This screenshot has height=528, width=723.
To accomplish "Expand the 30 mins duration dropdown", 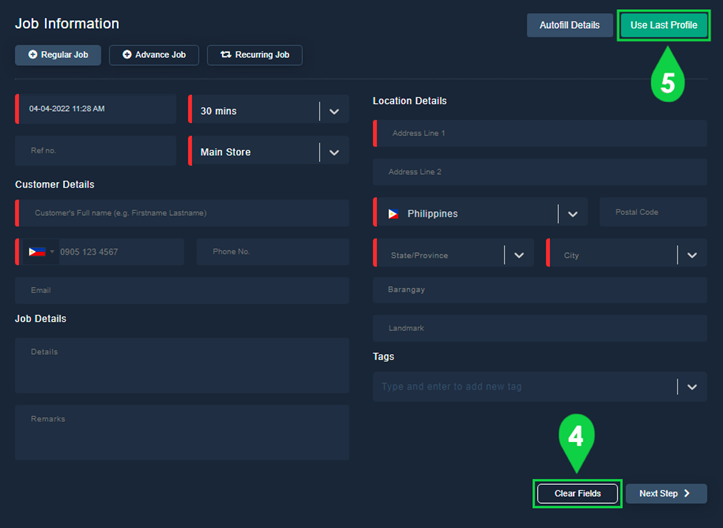I will click(334, 111).
